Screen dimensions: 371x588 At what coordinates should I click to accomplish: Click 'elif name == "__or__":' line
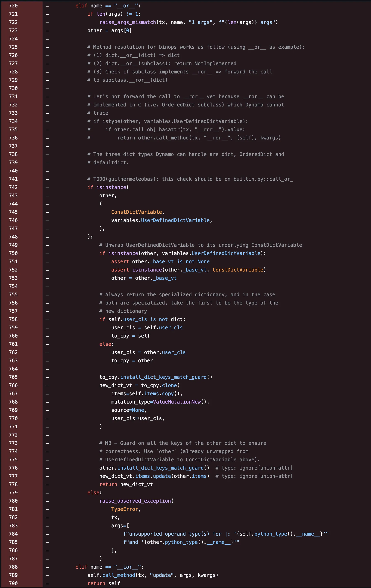pyautogui.click(x=108, y=6)
